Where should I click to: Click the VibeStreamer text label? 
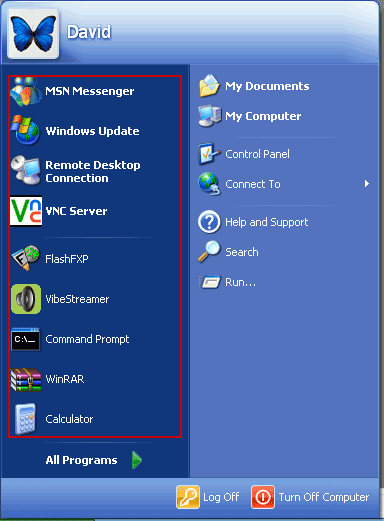pos(77,299)
